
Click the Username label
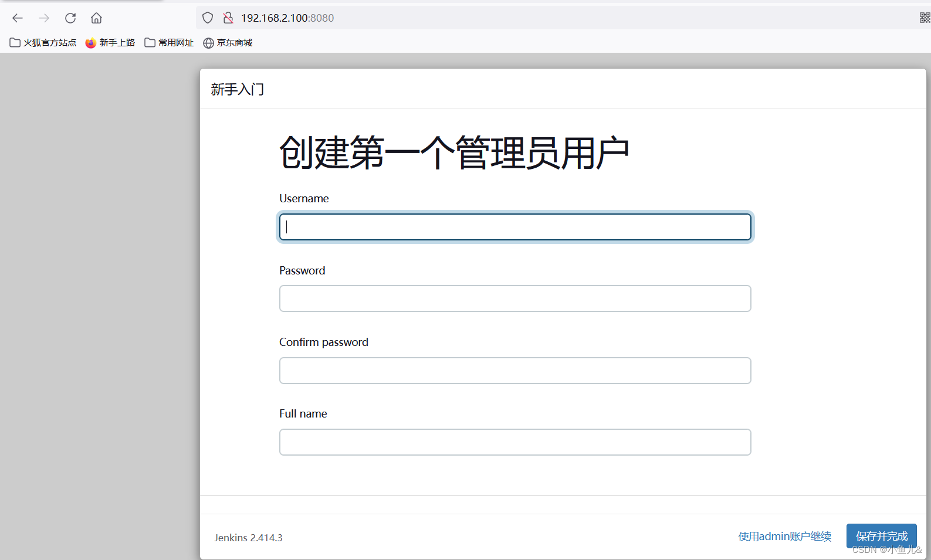click(304, 198)
